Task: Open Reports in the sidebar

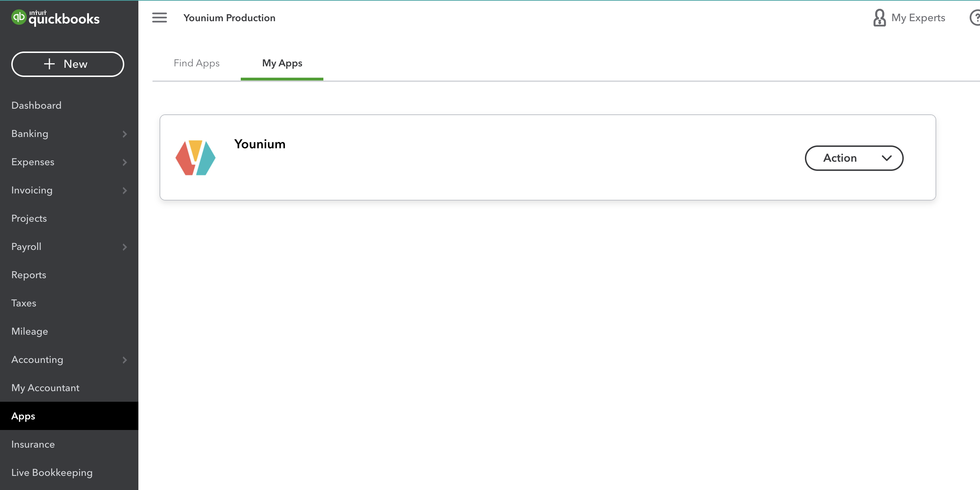Action: pos(69,275)
